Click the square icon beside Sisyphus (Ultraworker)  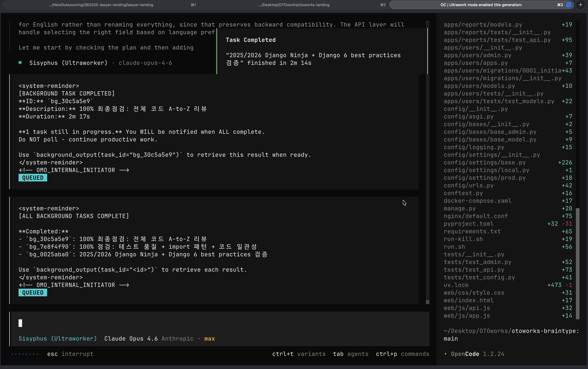tap(20, 63)
